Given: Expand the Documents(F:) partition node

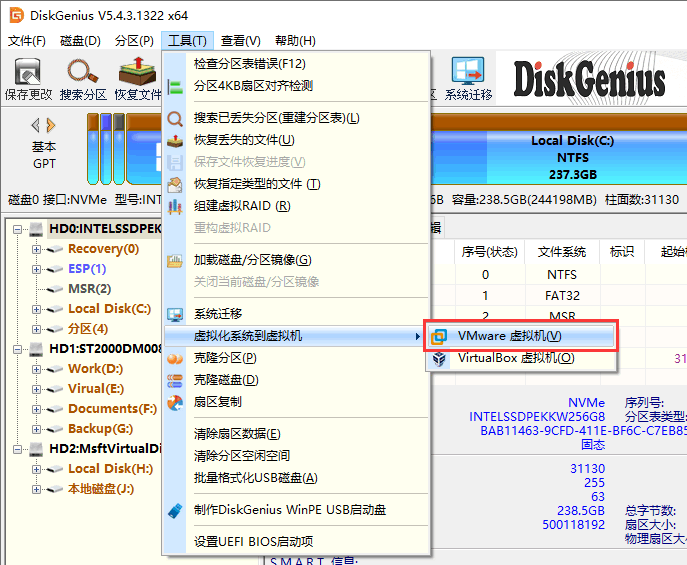Looking at the screenshot, I should tap(36, 409).
